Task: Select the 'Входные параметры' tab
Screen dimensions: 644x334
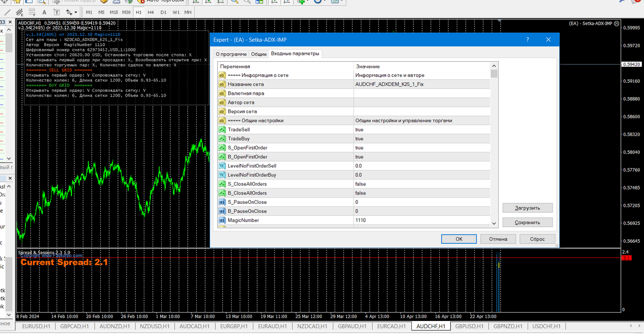Action: [295, 53]
